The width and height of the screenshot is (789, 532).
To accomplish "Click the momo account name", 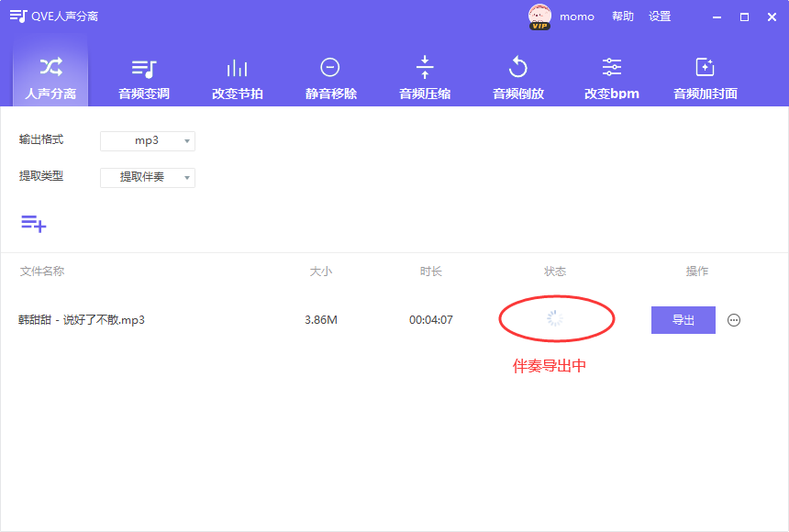I will (577, 16).
